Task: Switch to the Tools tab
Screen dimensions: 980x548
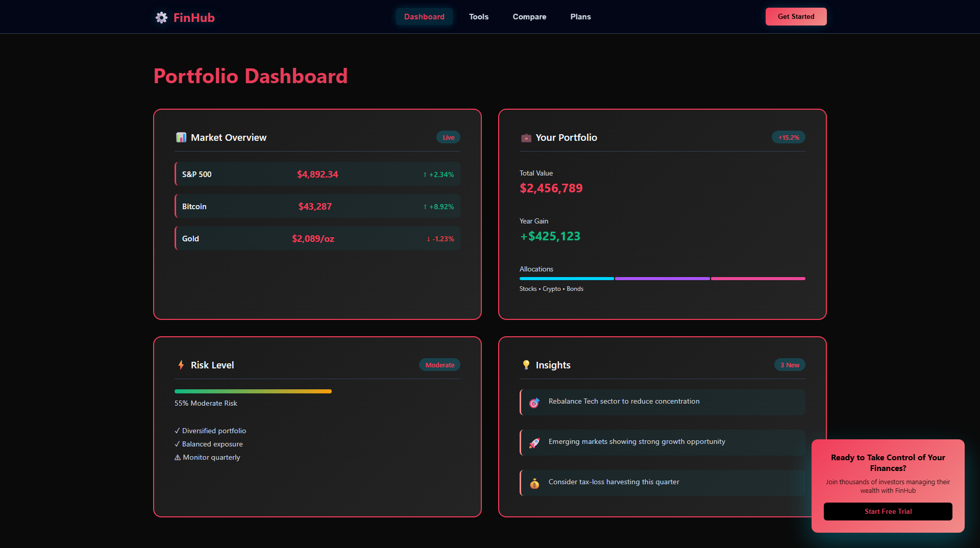Action: pyautogui.click(x=478, y=16)
